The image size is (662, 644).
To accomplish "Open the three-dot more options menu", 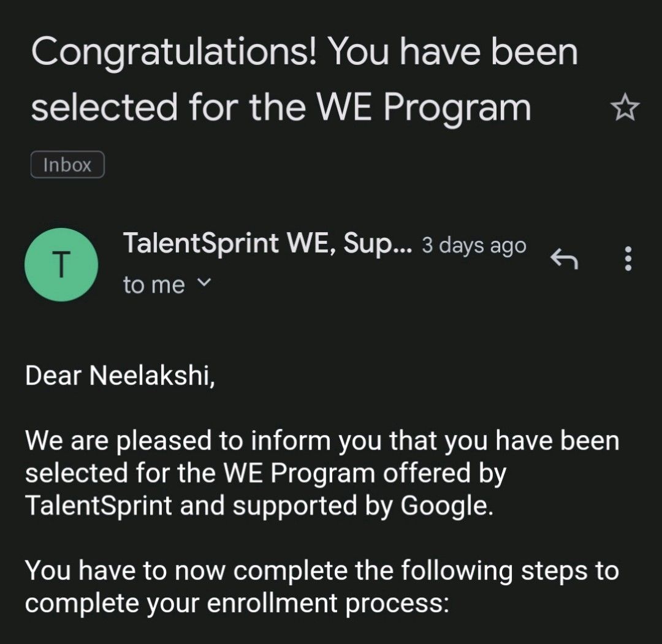I will (x=628, y=259).
